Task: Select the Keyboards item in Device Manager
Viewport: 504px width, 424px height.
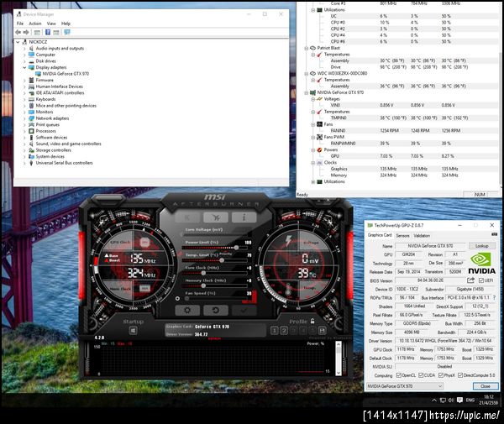Action: [45, 99]
